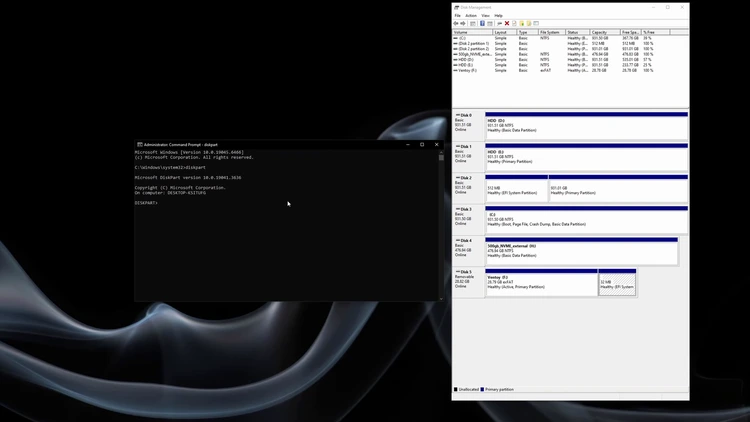The image size is (750, 422).
Task: Sort by the Free Space column header
Action: pos(631,32)
